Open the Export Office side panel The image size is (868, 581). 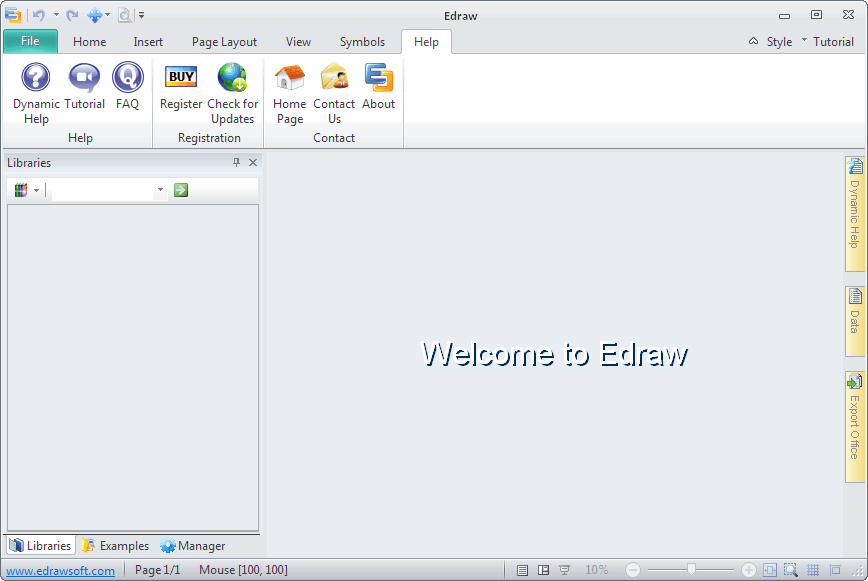coord(855,427)
